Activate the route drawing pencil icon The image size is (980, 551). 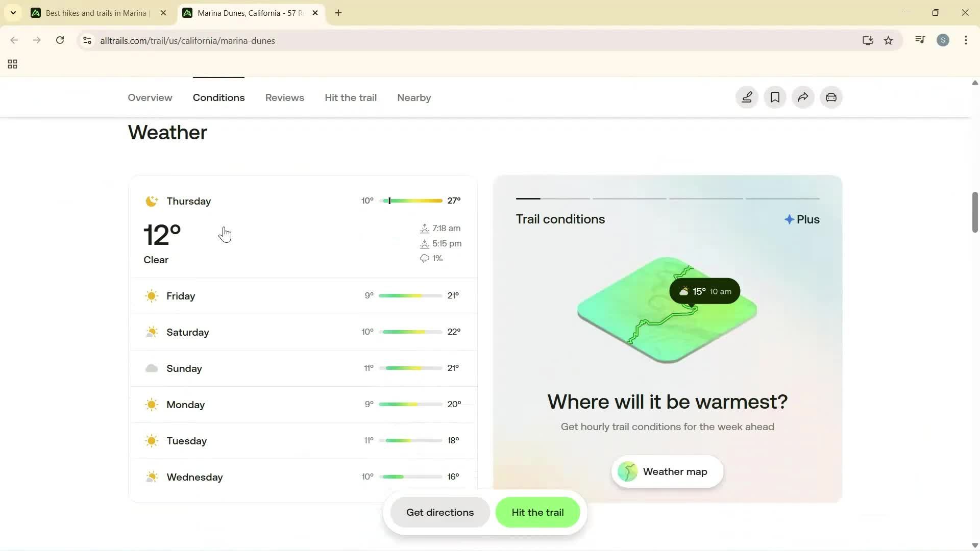(x=747, y=97)
